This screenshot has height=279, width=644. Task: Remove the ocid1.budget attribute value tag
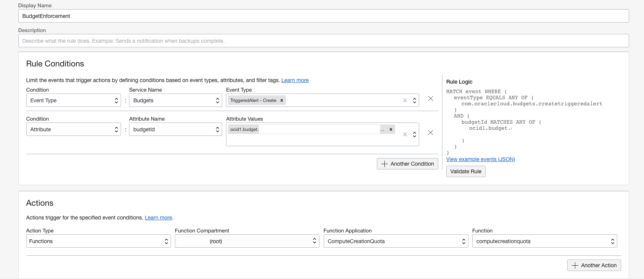coord(391,129)
